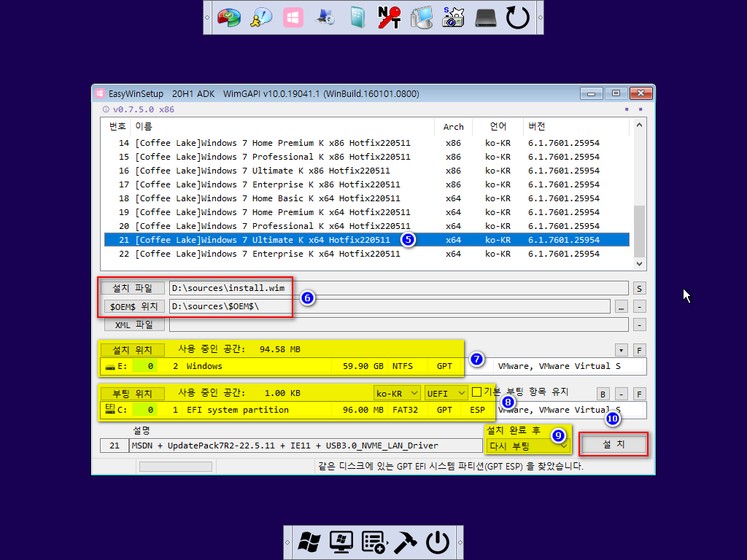
Task: Click the left grip handle of top dock
Action: (x=207, y=17)
